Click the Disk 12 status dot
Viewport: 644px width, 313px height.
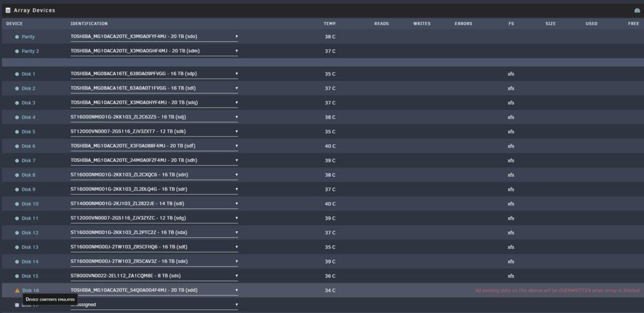(x=17, y=232)
